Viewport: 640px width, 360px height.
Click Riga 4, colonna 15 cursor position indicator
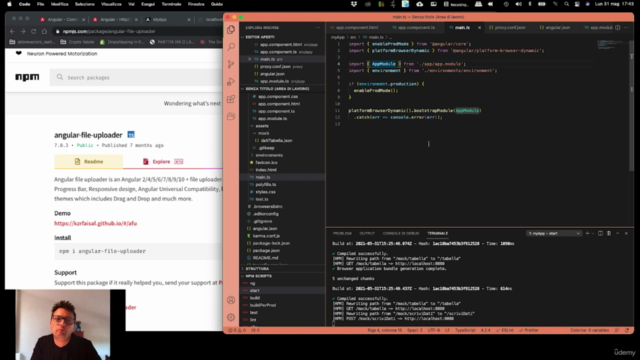[x=384, y=330]
